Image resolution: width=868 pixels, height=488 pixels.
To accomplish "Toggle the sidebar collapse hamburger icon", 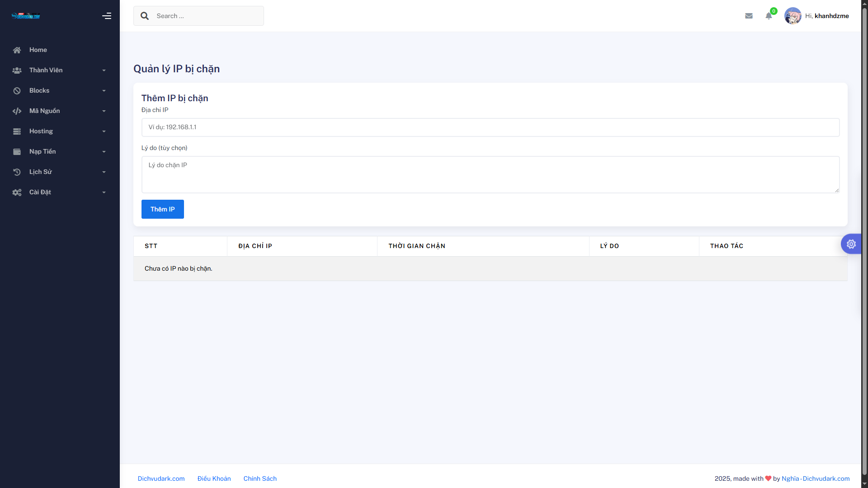I will pyautogui.click(x=107, y=16).
